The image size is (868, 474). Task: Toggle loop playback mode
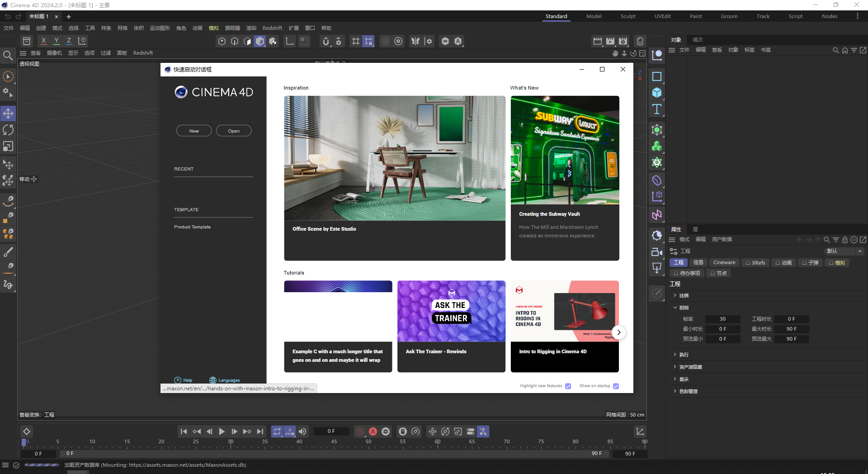[x=277, y=431]
